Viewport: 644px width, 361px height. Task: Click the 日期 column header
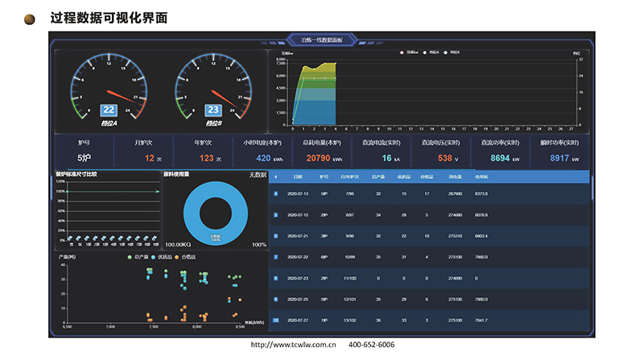298,176
